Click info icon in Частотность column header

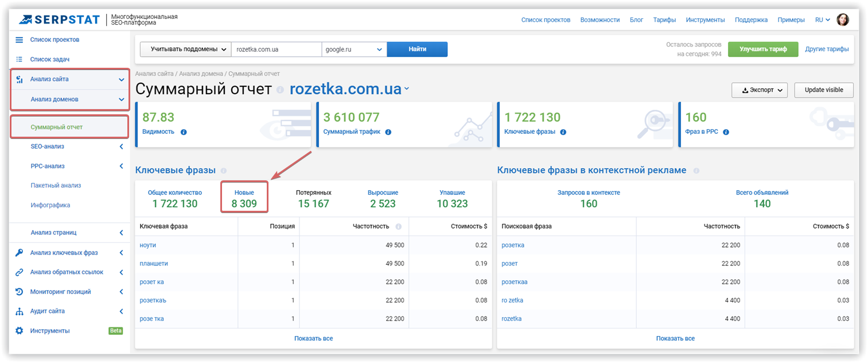click(x=399, y=226)
